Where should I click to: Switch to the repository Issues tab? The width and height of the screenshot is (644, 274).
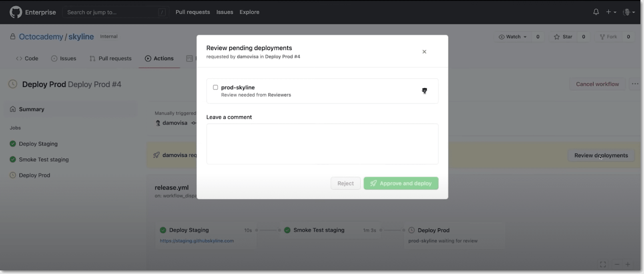click(64, 58)
